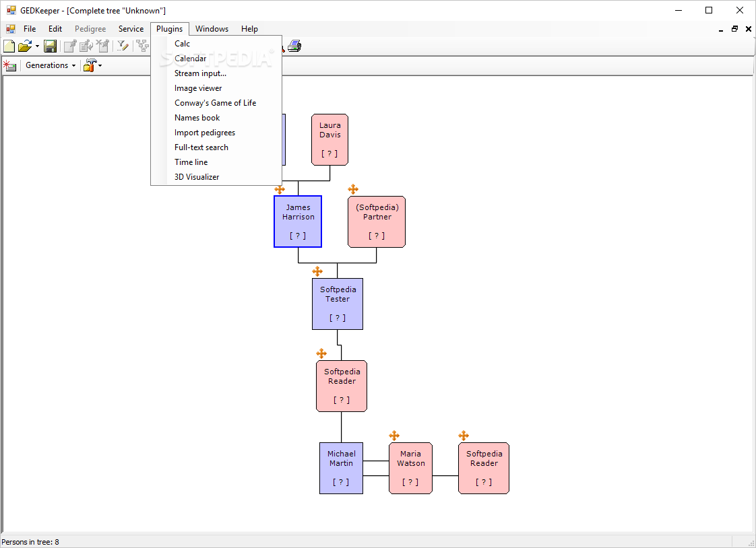Open the Pedigree menu
756x548 pixels.
click(x=90, y=29)
